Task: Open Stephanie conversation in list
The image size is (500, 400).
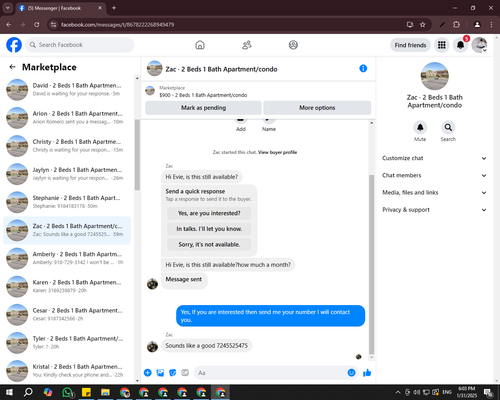Action: pyautogui.click(x=67, y=202)
